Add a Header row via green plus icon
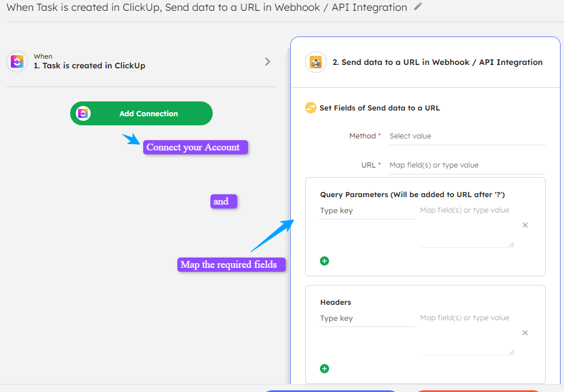The height and width of the screenshot is (392, 564). (324, 369)
